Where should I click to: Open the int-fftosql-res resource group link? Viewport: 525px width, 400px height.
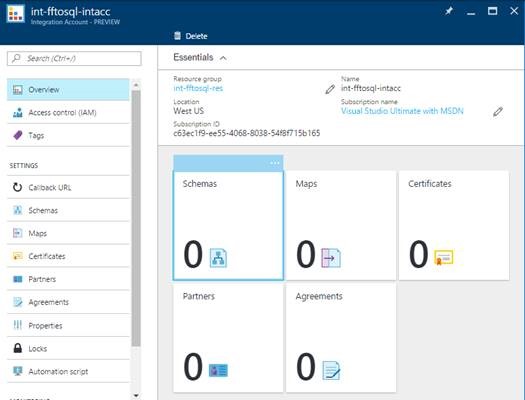(x=198, y=88)
